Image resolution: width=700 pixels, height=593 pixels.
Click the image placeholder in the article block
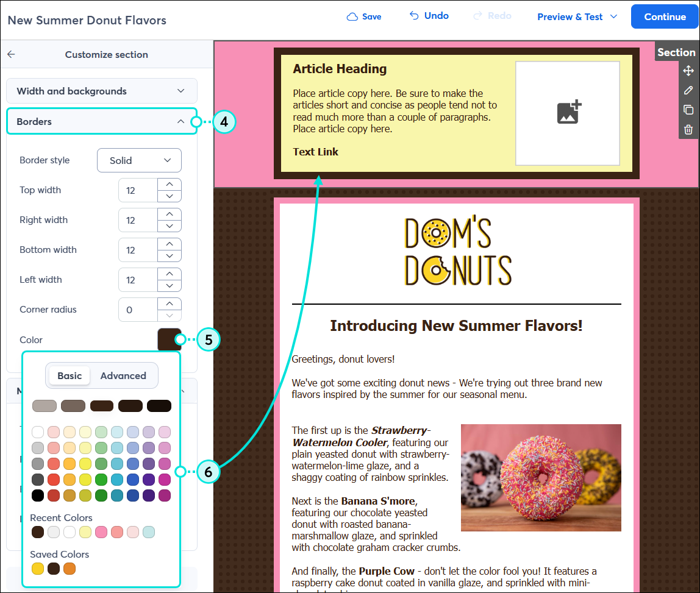(567, 113)
